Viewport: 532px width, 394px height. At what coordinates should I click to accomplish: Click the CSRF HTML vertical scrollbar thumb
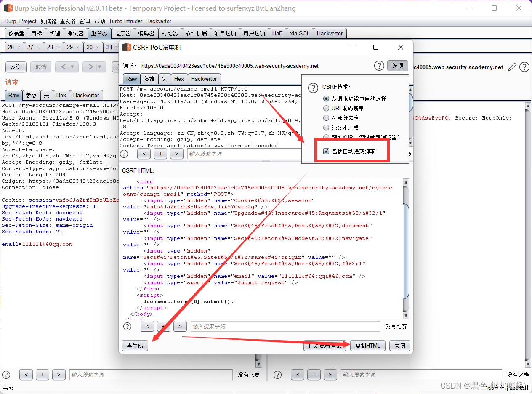(406, 251)
